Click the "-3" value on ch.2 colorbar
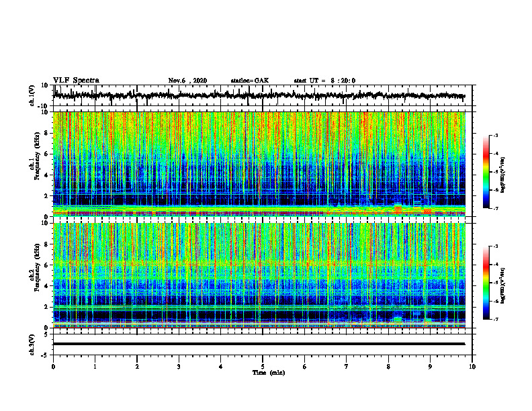532x411 pixels. pos(495,246)
